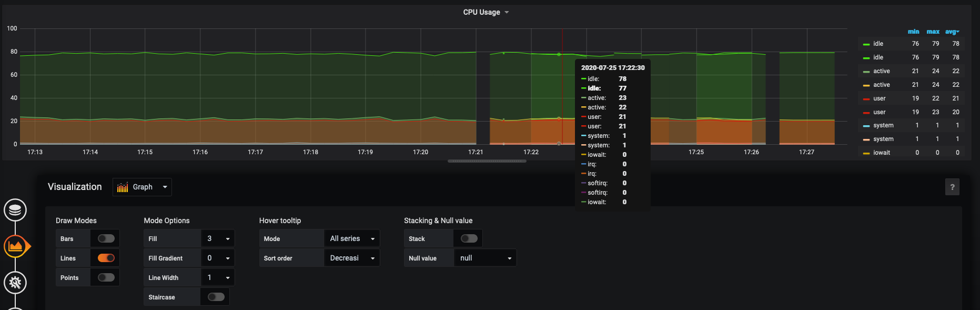Viewport: 980px width, 310px height.
Task: Click the Visualization section heading
Action: 75,187
